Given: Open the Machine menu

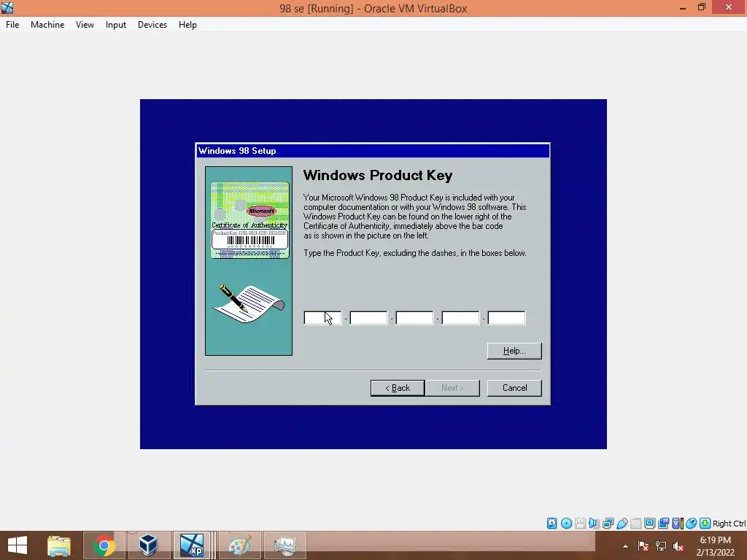Looking at the screenshot, I should [x=47, y=25].
